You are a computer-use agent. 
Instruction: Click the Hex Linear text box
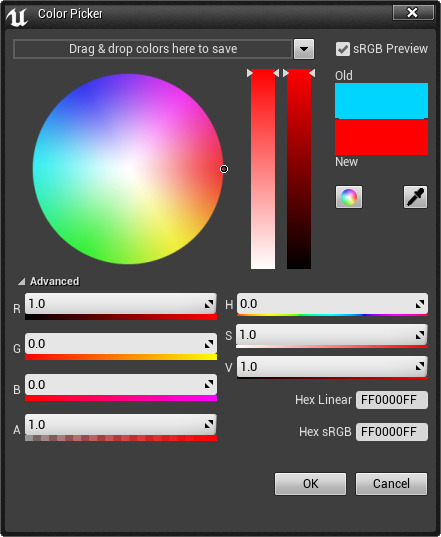(x=392, y=400)
